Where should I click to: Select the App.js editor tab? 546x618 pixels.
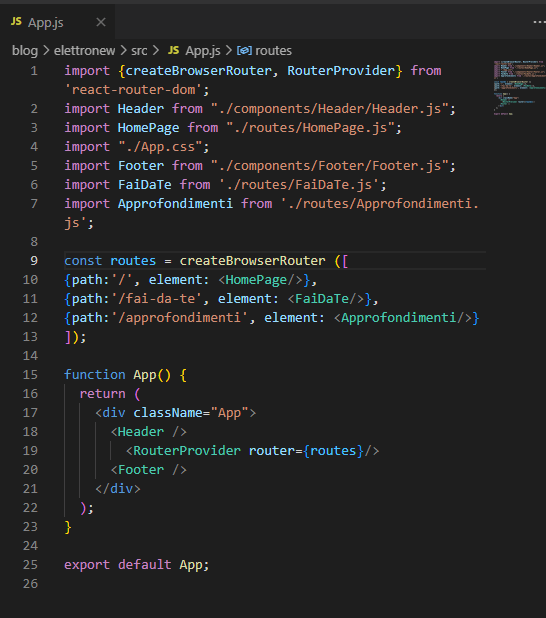[x=58, y=22]
